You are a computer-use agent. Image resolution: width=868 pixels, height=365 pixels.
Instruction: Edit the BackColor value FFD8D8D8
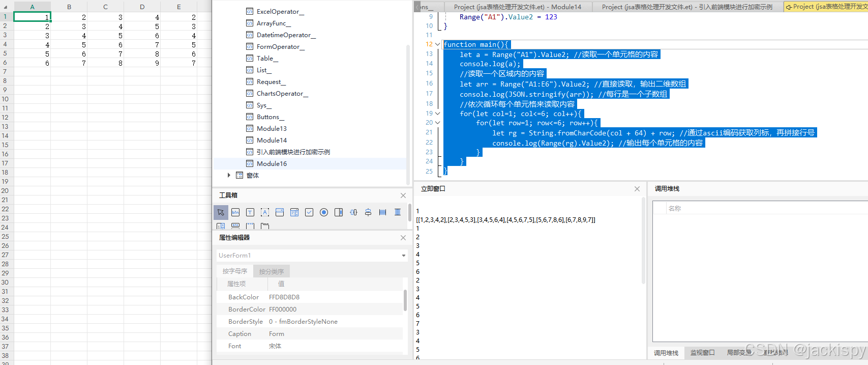point(284,297)
